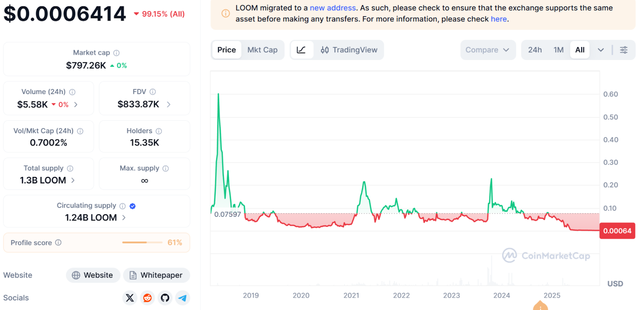
Task: Expand the Circulating supply details arrow
Action: point(124,218)
